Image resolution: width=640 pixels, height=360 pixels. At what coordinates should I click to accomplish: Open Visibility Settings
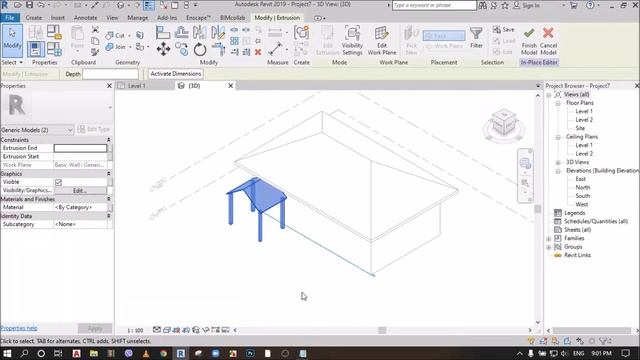352,40
